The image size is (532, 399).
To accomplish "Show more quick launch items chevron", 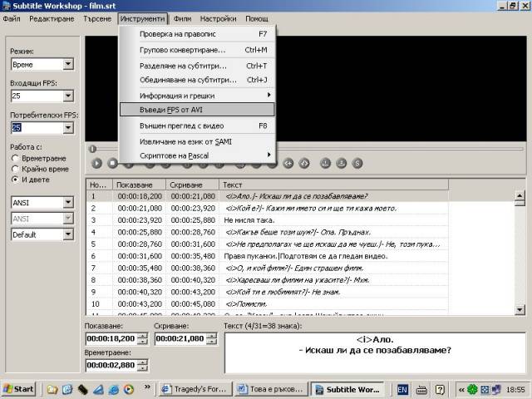I will coord(147,387).
